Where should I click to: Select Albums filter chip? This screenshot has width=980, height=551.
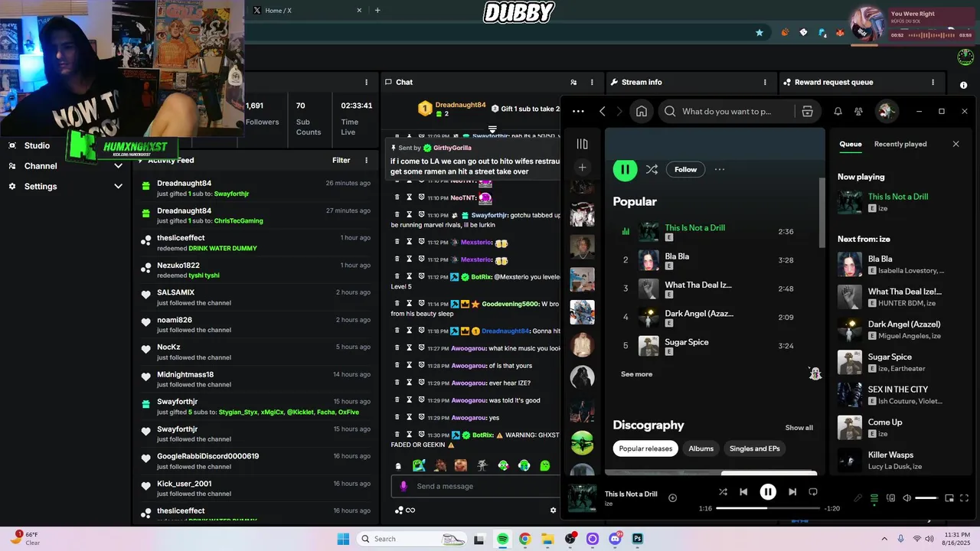pyautogui.click(x=701, y=448)
